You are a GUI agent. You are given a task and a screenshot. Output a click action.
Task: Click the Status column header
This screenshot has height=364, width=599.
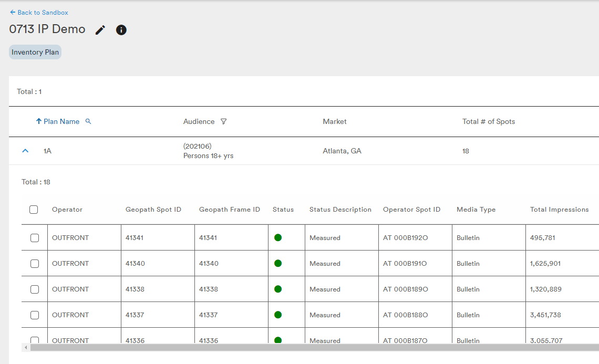click(283, 209)
